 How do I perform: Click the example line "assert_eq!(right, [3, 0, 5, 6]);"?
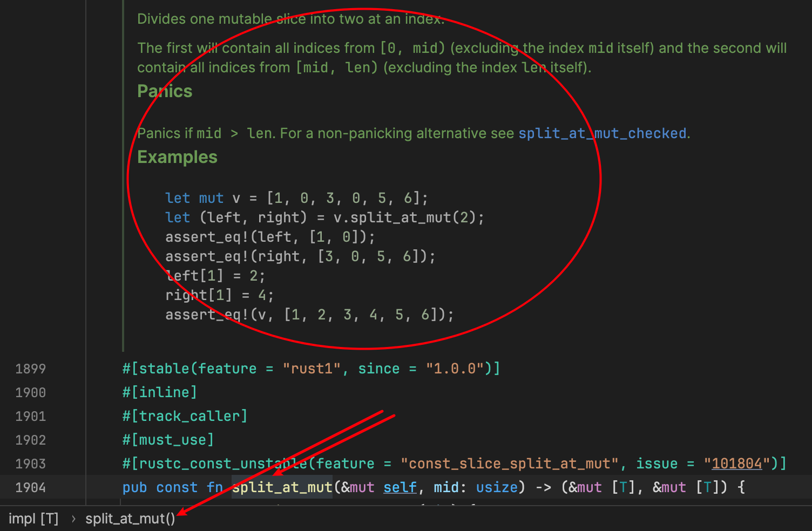tap(300, 256)
